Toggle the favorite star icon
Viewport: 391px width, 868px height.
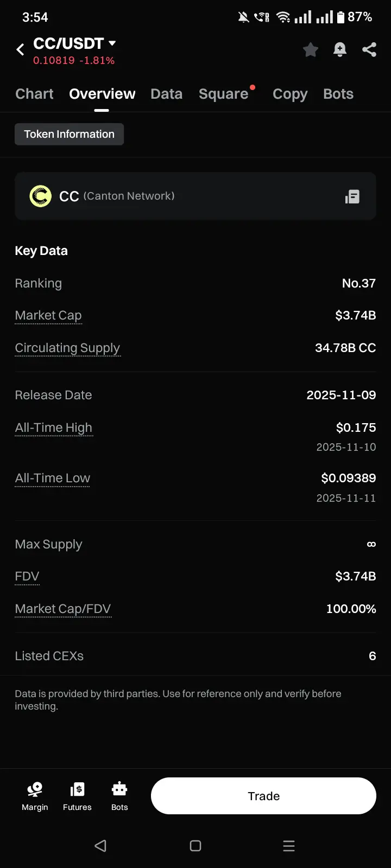tap(311, 50)
